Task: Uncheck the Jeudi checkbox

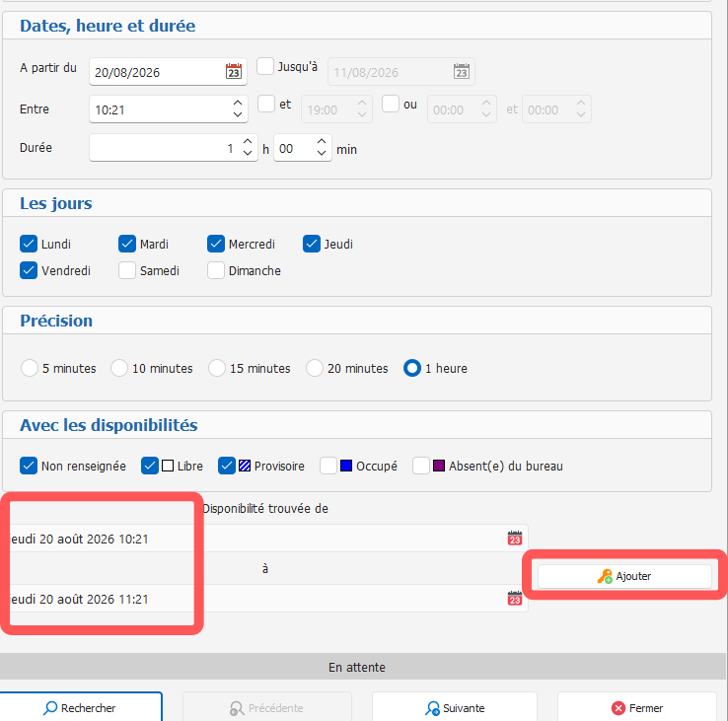Action: pyautogui.click(x=312, y=244)
